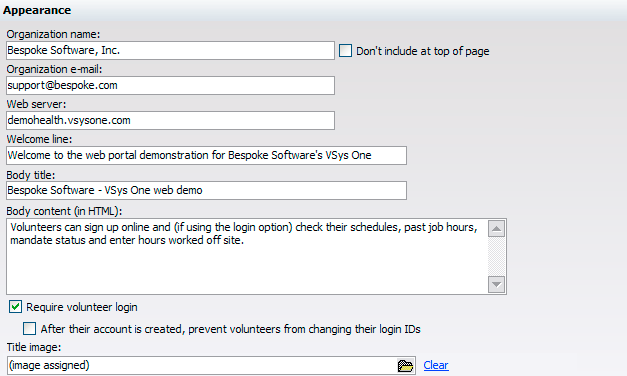
Task: Uncheck Require volunteer login
Action: click(15, 307)
